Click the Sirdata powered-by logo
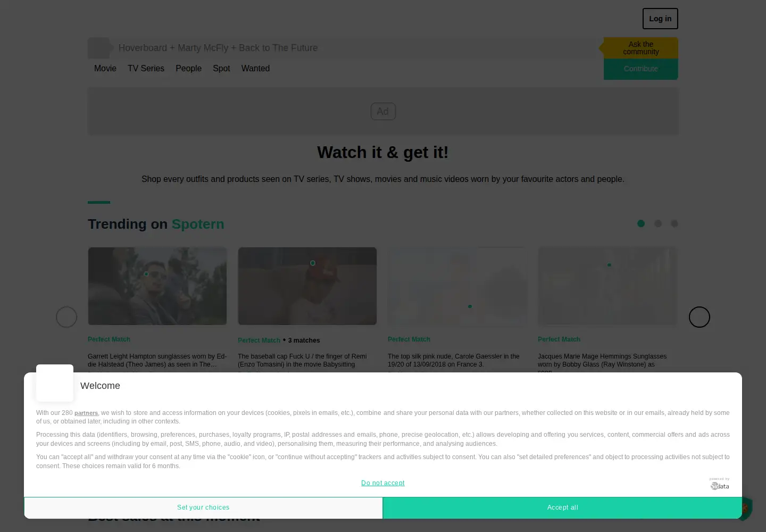 719,484
